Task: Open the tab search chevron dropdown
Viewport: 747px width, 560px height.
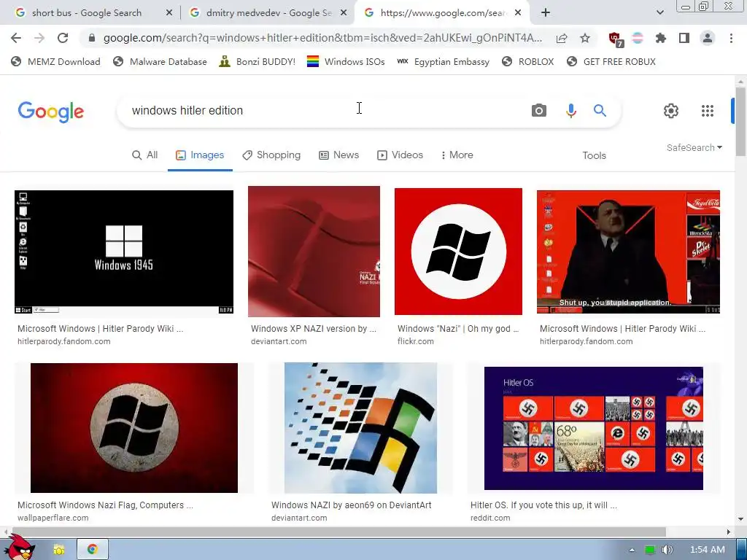Action: click(659, 12)
